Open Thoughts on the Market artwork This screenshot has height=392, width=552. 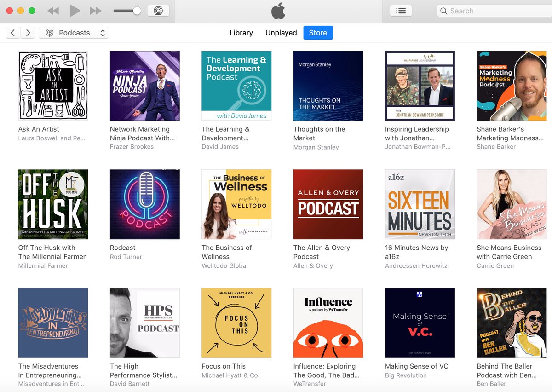(328, 86)
